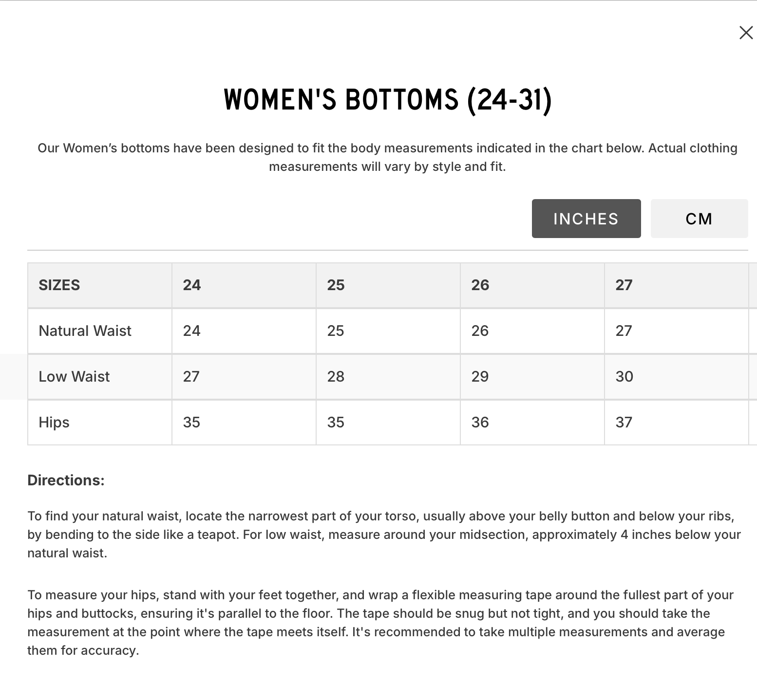
Task: Click the Women's Bottoms (24-31) heading
Action: tap(388, 100)
